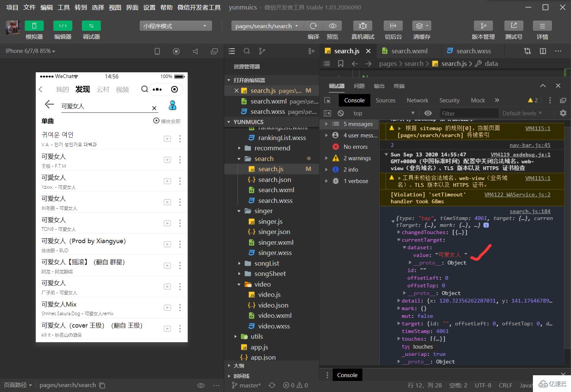This screenshot has width=571, height=392.
Task: Switch to the search.wxml editor tab
Action: [409, 51]
